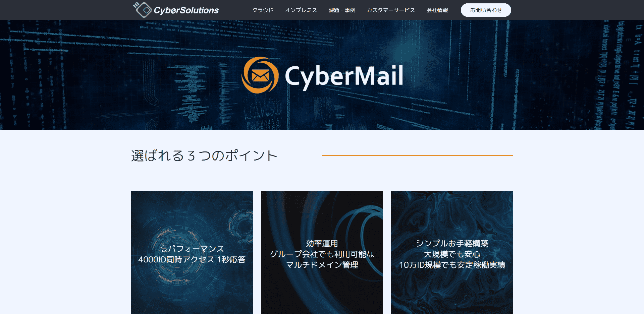Screen dimensions: 644x314
Task: Click the orange CyberMail envelope icon
Action: [260, 75]
